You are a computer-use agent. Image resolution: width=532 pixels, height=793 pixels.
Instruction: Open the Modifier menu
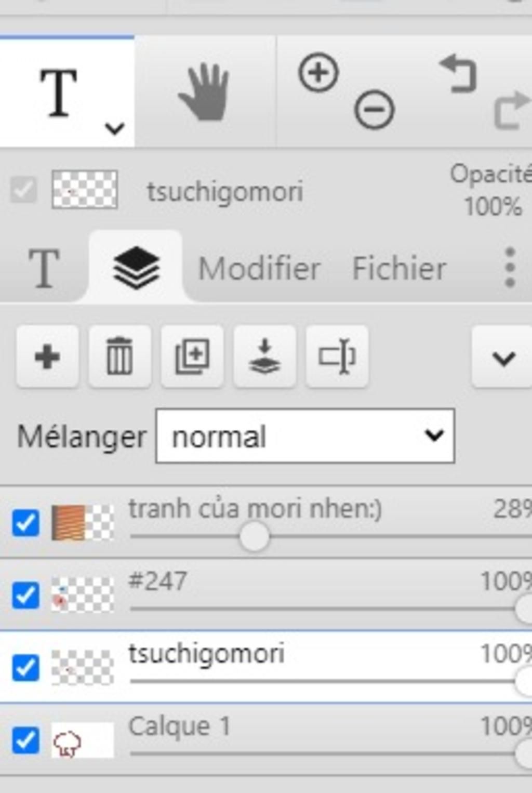coord(259,269)
